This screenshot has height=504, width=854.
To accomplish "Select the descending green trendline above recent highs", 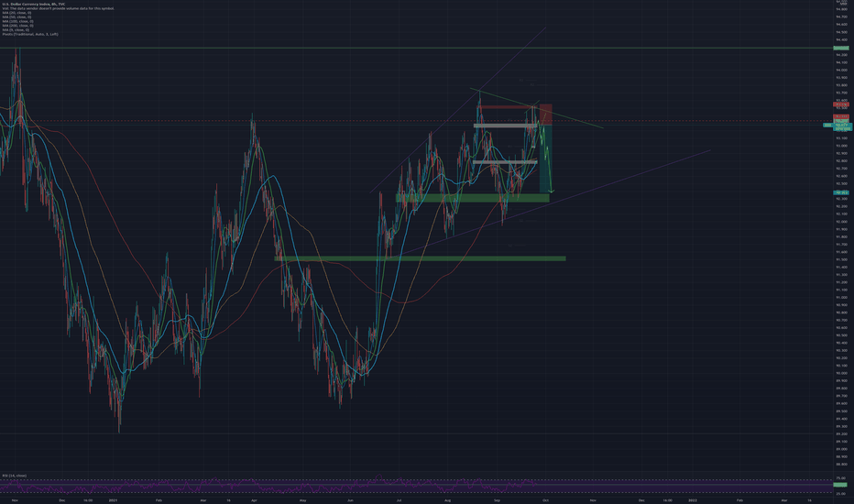I will point(536,108).
